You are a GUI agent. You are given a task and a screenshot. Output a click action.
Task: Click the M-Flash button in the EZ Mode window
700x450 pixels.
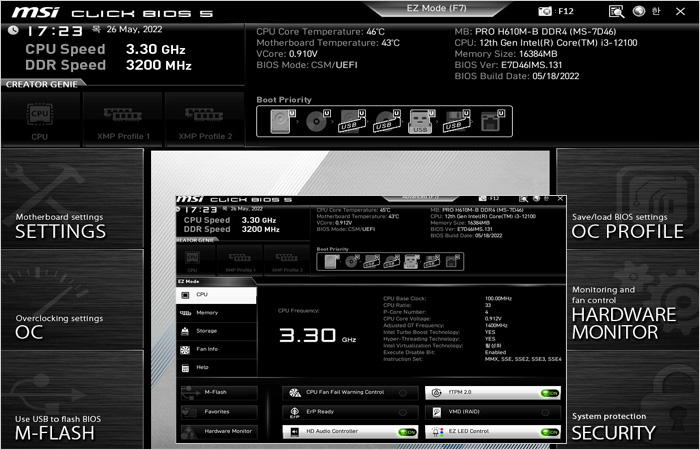coord(219,392)
